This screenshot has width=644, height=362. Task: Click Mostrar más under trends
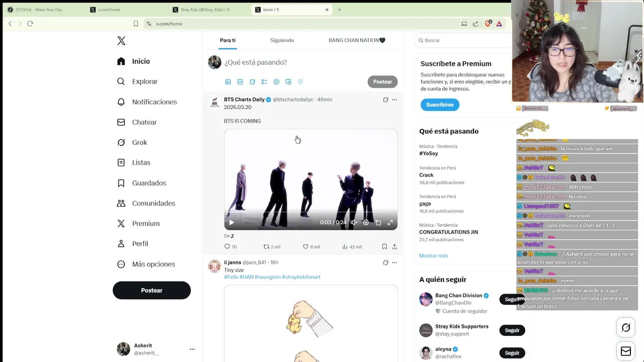coord(433,256)
